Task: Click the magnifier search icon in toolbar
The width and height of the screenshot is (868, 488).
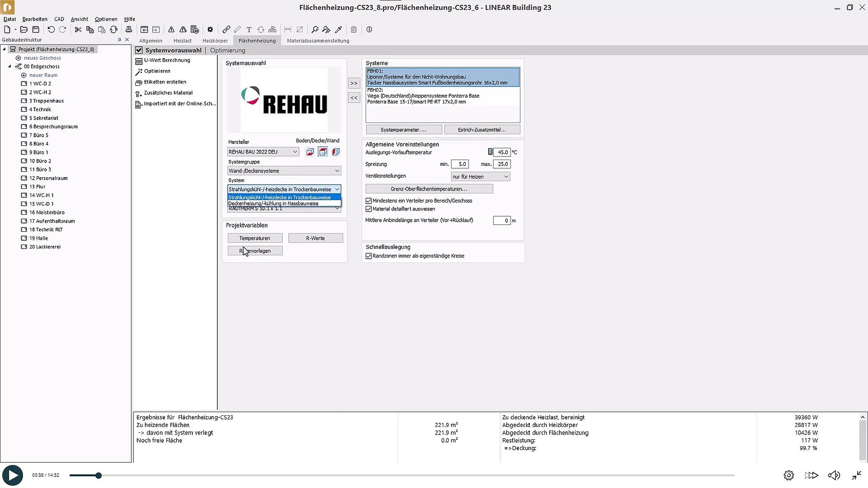Action: (x=315, y=29)
